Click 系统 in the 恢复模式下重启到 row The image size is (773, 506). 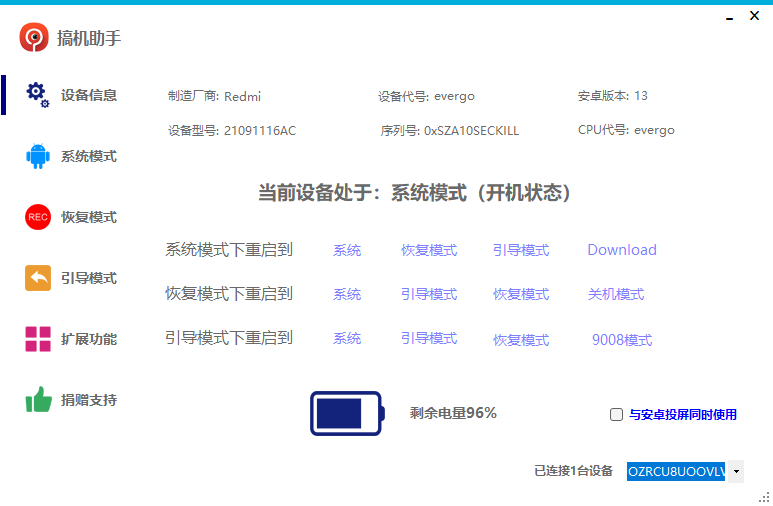[347, 294]
